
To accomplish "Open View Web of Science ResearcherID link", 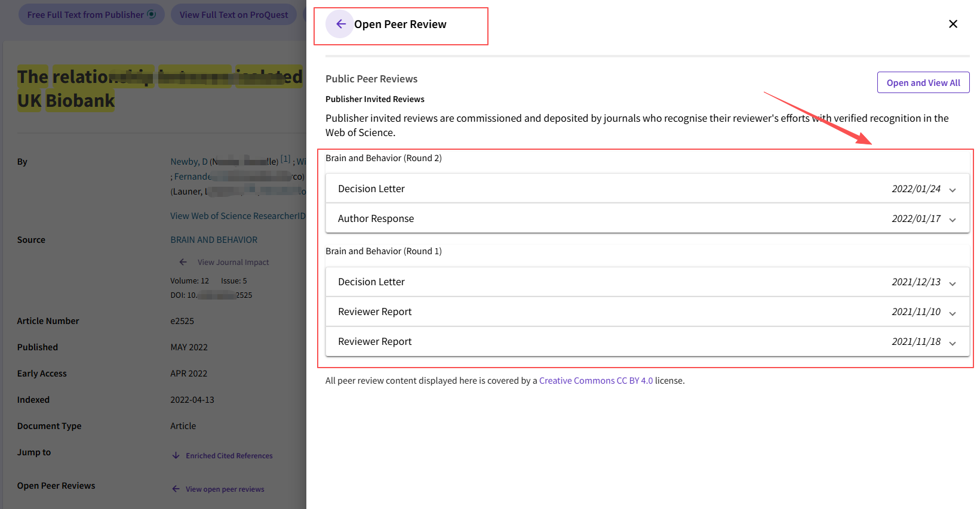I will [x=238, y=216].
